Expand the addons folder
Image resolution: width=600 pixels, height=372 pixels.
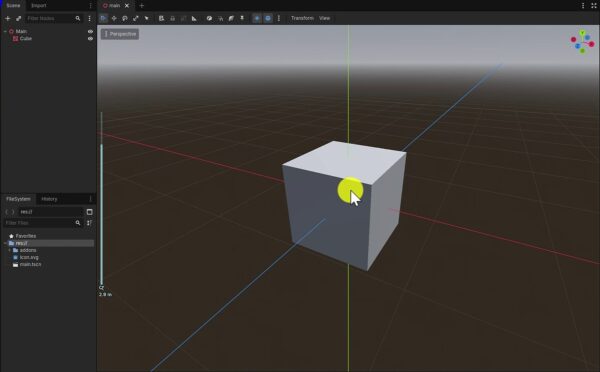pyautogui.click(x=10, y=250)
